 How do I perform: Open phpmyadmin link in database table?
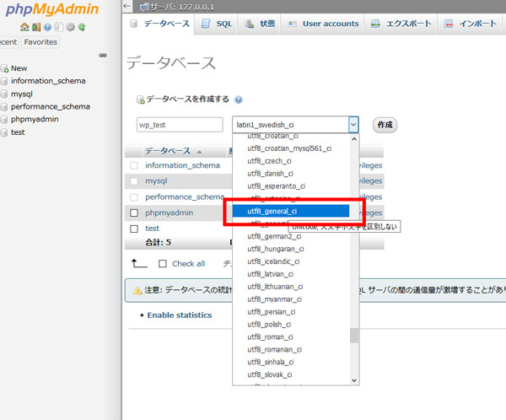coord(170,213)
